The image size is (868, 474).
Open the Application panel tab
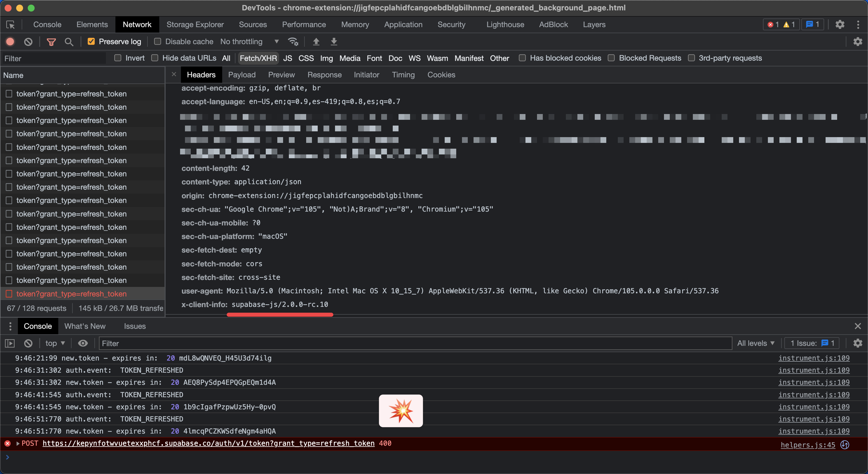coord(403,25)
